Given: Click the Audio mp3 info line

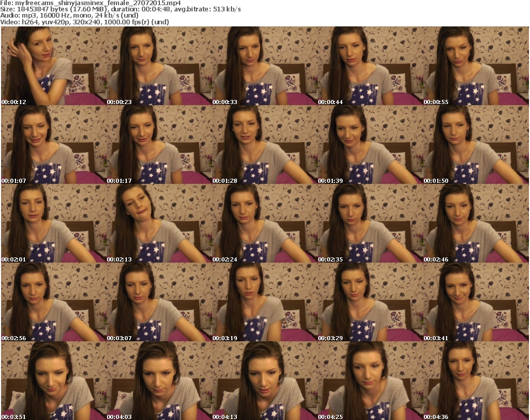Looking at the screenshot, I should point(69,16).
